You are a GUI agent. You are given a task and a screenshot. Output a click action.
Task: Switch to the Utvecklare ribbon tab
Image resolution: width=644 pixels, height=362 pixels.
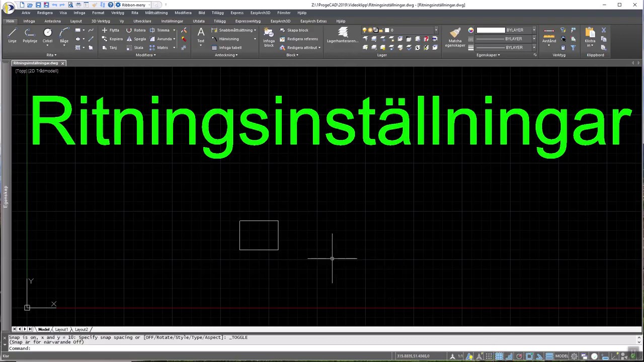coord(142,21)
